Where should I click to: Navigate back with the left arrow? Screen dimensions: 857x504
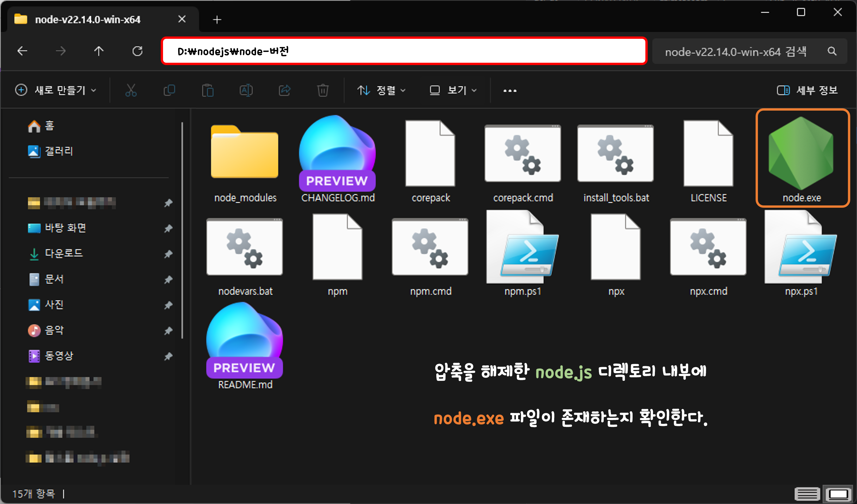(23, 51)
